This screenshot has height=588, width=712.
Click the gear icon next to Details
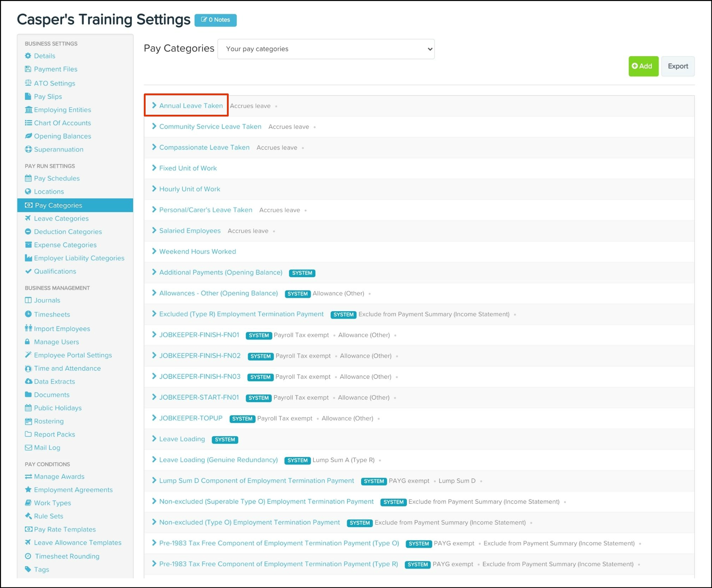click(28, 56)
